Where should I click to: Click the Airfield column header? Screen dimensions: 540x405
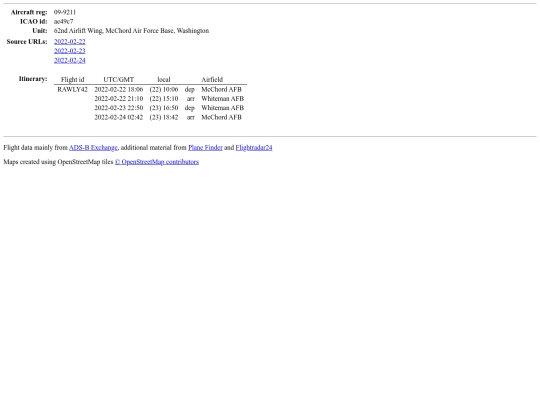coord(212,80)
